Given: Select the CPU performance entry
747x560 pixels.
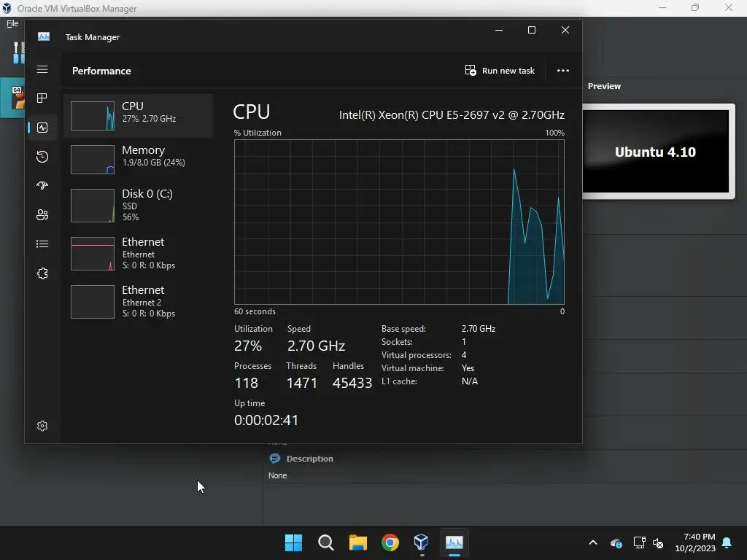Looking at the screenshot, I should tap(138, 116).
